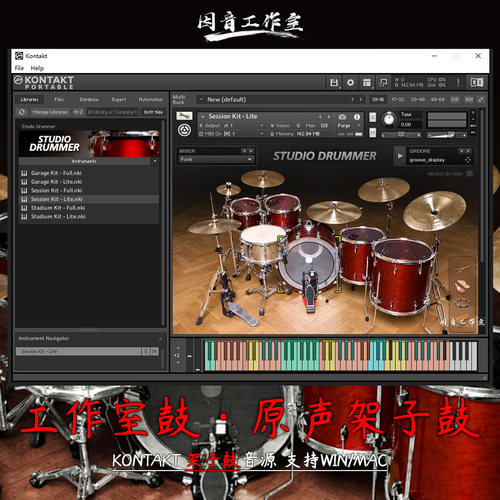This screenshot has width=500, height=500.
Task: Switch to the Files tab
Action: (59, 99)
